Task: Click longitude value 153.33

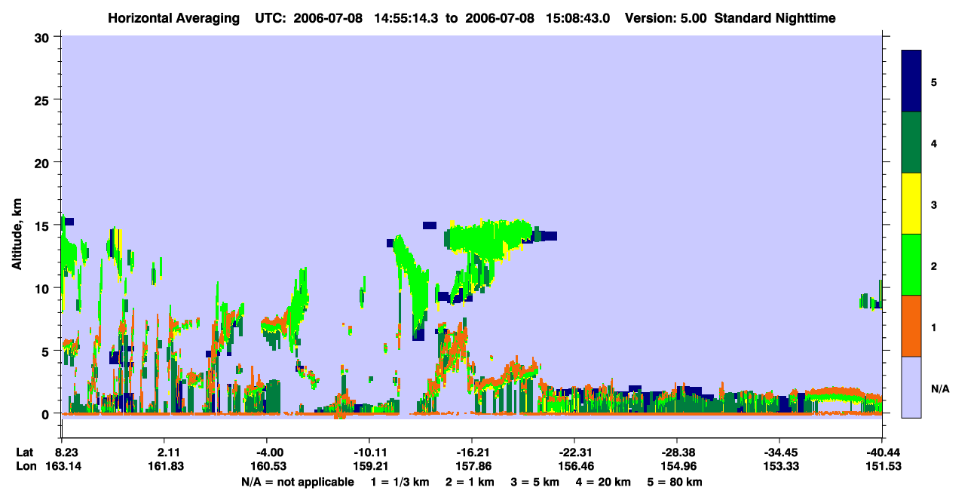Action: tap(780, 466)
